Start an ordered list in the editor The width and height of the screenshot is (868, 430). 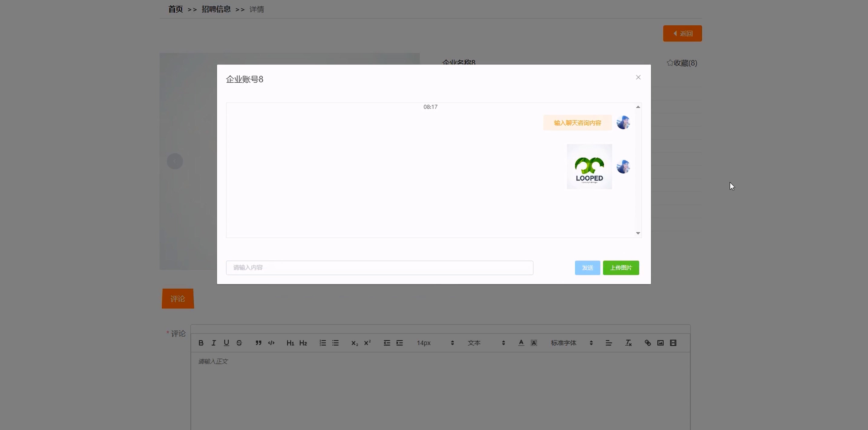[322, 343]
